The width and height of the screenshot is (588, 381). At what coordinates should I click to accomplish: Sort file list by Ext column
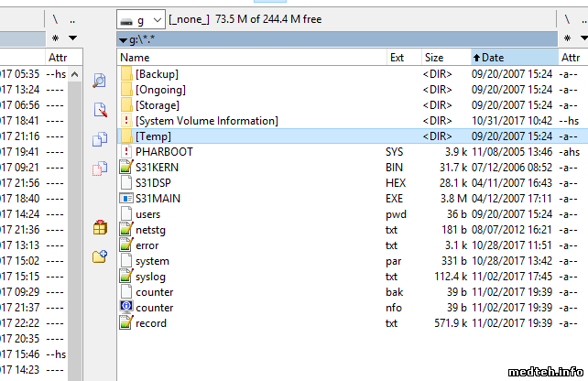pos(397,58)
